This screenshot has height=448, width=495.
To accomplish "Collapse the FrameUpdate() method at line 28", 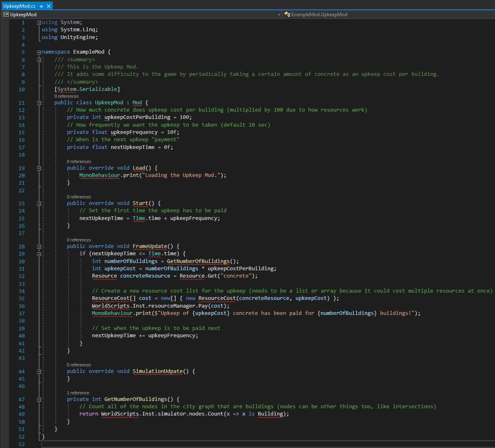I will [x=39, y=246].
